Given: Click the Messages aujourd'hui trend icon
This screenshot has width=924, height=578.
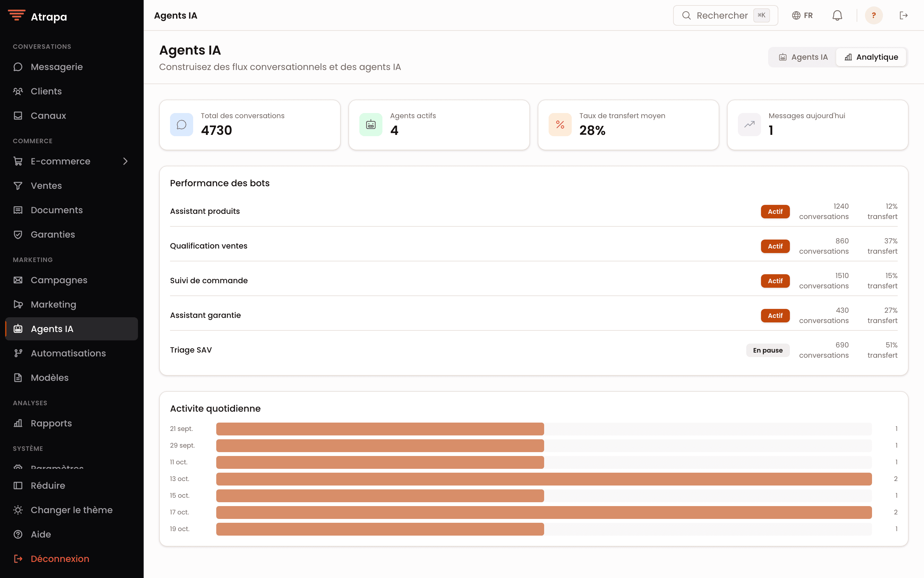Looking at the screenshot, I should click(749, 125).
